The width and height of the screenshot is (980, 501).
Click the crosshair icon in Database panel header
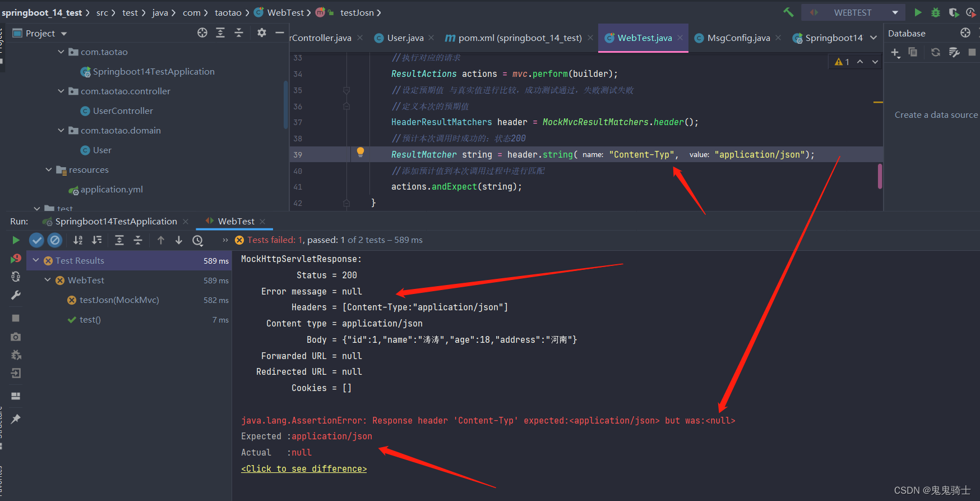pos(965,33)
